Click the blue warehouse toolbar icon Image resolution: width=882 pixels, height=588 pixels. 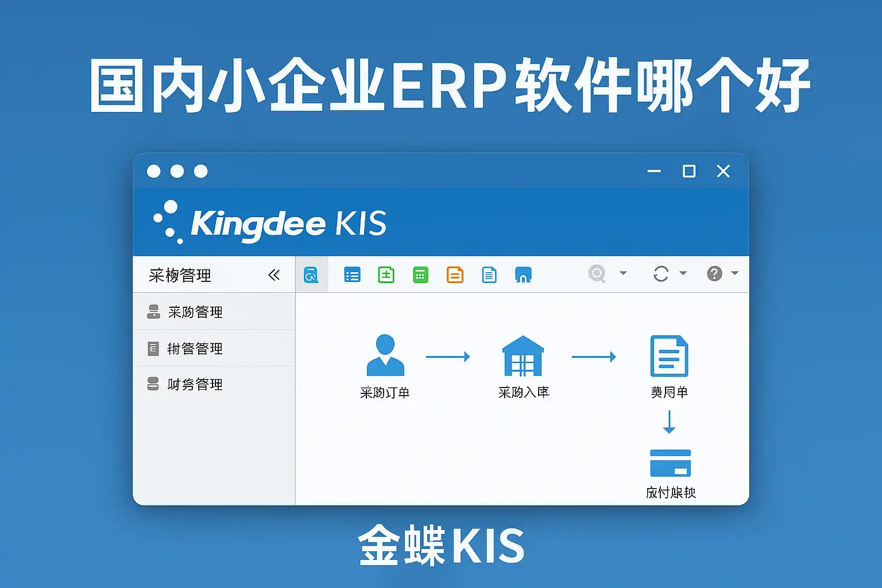tap(523, 275)
